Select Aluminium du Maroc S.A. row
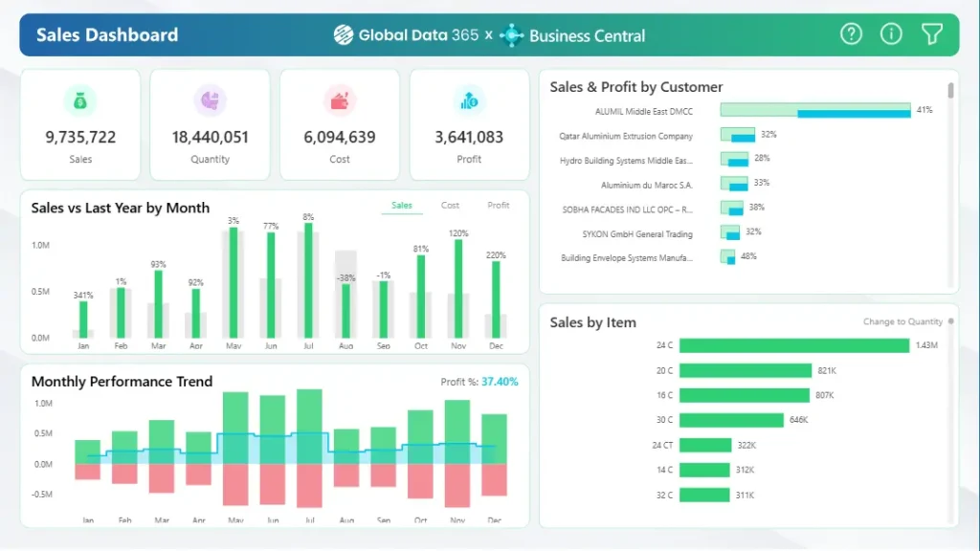Viewport: 980px width, 551px height. [646, 186]
